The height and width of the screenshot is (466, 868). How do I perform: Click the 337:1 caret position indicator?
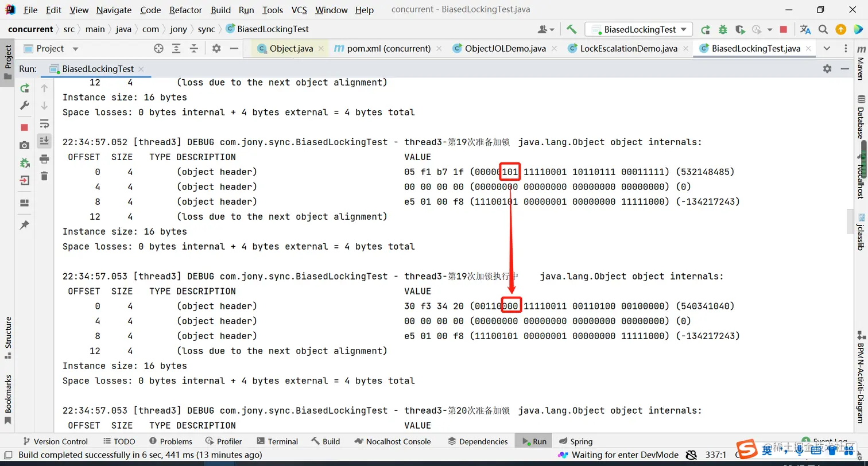point(716,455)
